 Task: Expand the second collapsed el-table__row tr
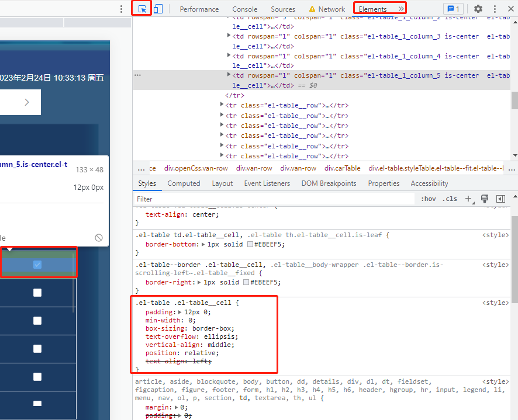coord(222,115)
